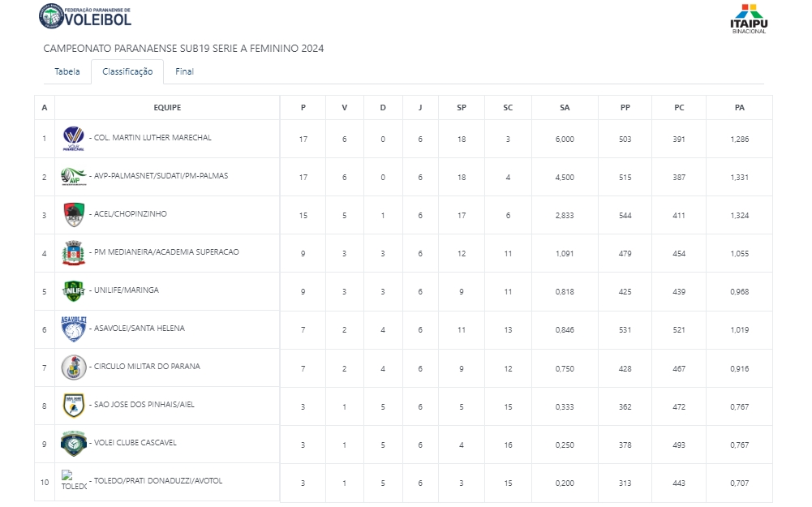Click the Sao Jose dos Pinhais/AIEL badge
This screenshot has height=507, width=812.
point(74,405)
